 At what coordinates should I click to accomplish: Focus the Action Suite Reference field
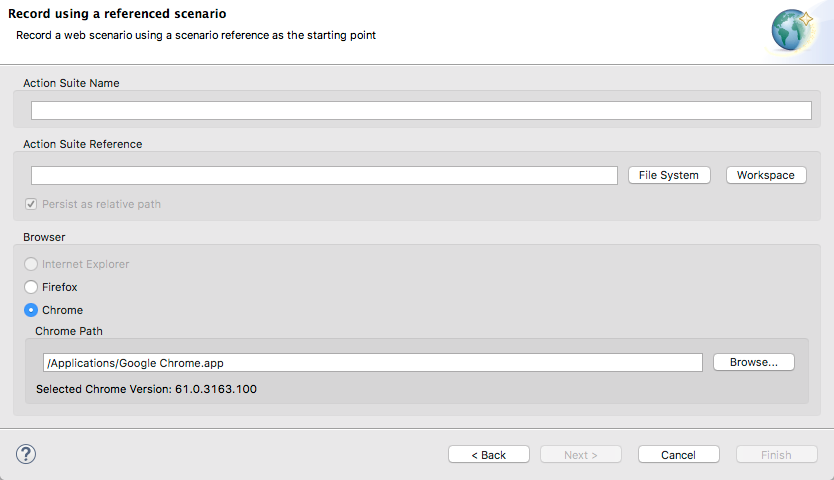[x=324, y=175]
